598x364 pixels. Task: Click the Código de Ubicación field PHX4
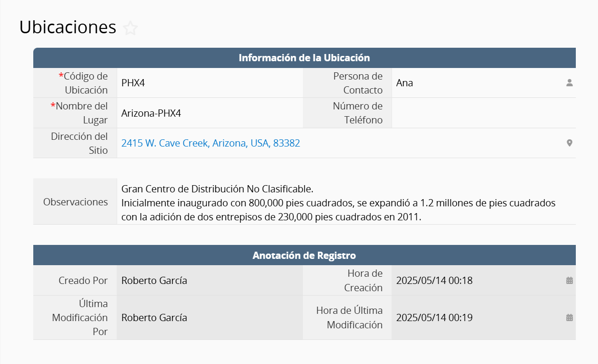(210, 83)
